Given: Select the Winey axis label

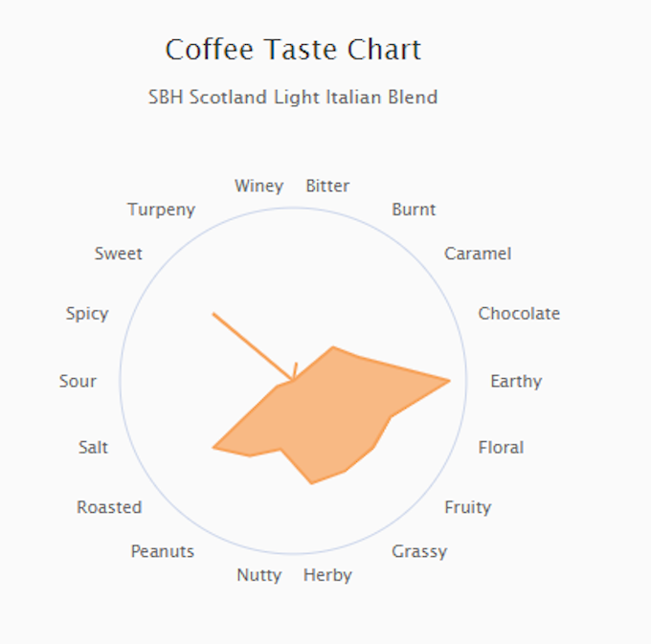Looking at the screenshot, I should coord(259,186).
